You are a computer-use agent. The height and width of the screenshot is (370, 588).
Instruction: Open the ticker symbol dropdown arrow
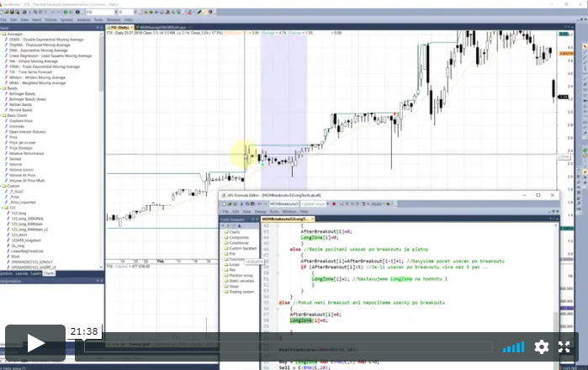116,12
